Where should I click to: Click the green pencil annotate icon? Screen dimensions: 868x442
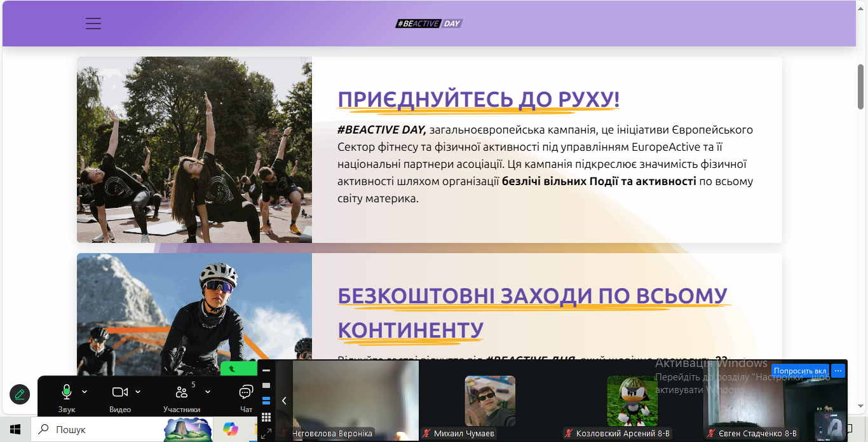click(x=20, y=394)
